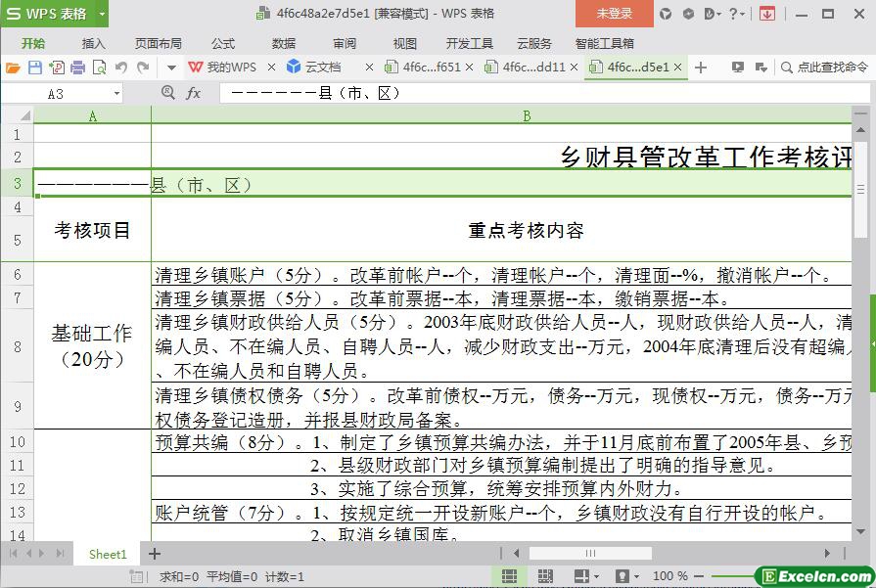Open the 公式 ribbon tab
Image resolution: width=876 pixels, height=588 pixels.
(x=223, y=44)
